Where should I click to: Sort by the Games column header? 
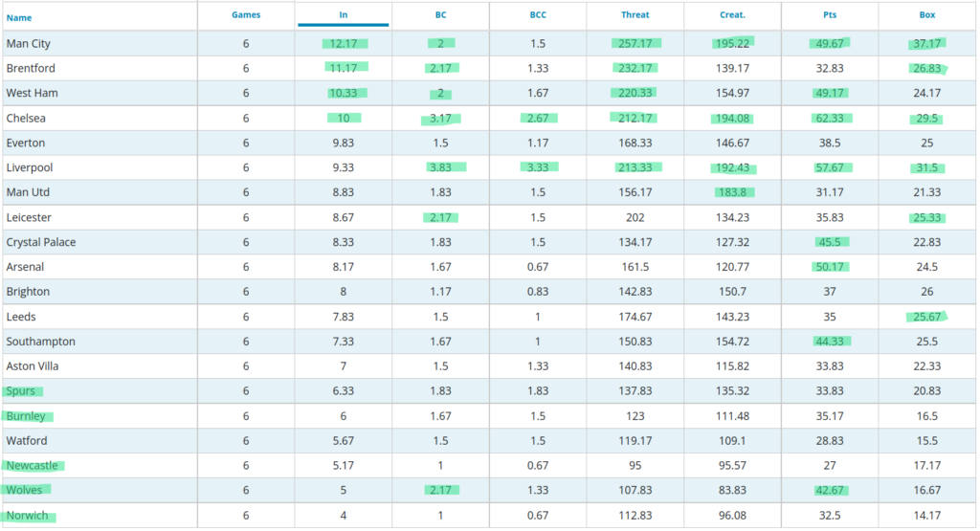point(246,15)
